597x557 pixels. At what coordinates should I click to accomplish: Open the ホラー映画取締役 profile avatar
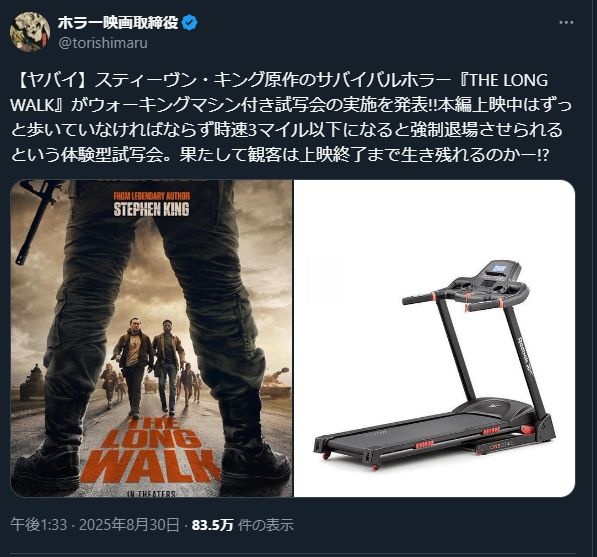(30, 32)
